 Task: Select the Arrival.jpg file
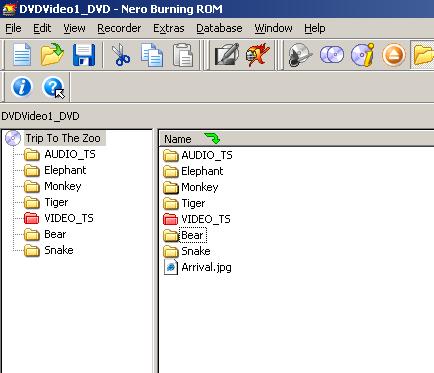click(206, 267)
